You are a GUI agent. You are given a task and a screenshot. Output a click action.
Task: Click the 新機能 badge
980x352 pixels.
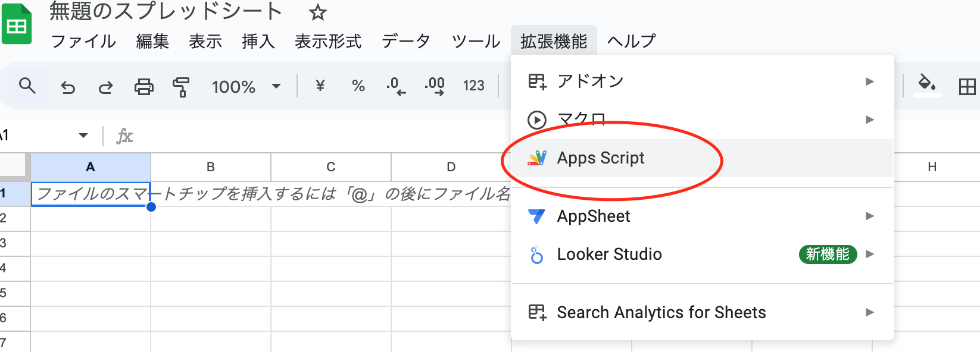[x=828, y=254]
